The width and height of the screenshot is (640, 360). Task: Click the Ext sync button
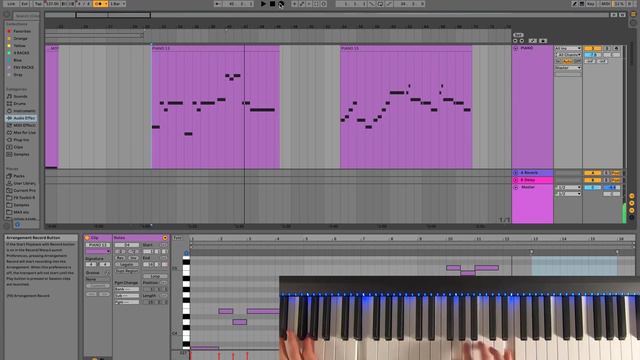[x=24, y=4]
